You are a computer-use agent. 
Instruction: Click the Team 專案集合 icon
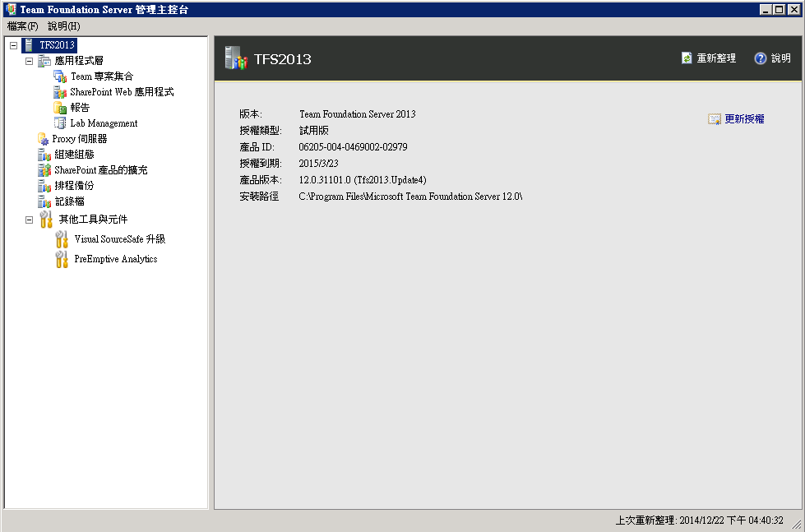click(x=60, y=76)
